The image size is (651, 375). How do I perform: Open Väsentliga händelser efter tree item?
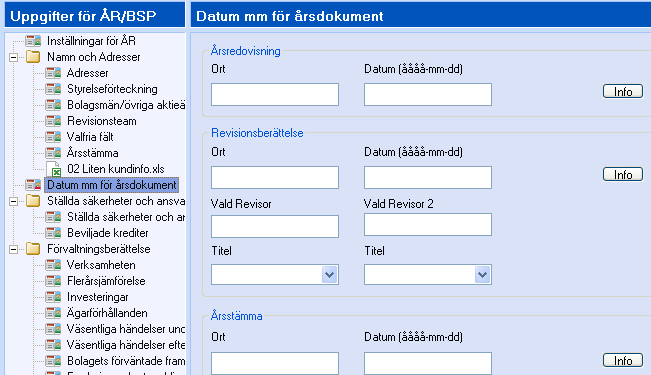(126, 345)
